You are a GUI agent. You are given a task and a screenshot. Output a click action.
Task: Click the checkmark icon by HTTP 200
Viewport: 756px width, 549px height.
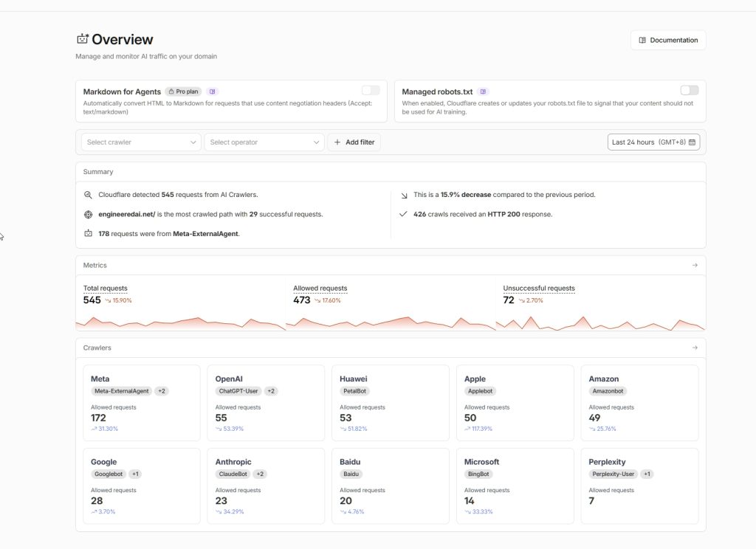click(403, 214)
